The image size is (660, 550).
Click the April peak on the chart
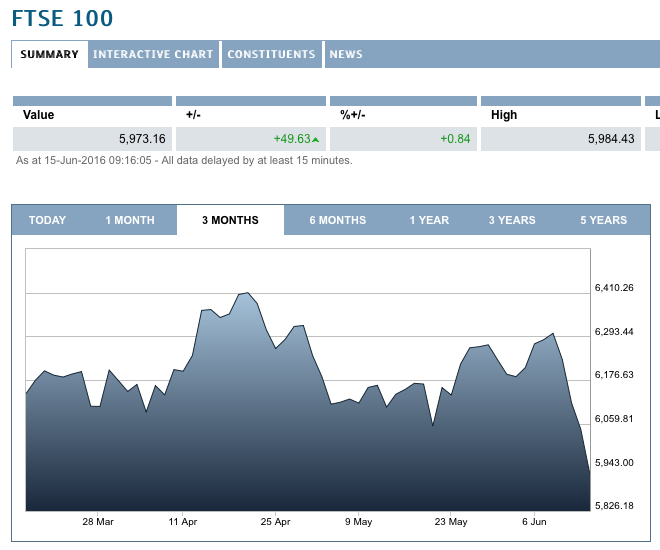[x=248, y=293]
